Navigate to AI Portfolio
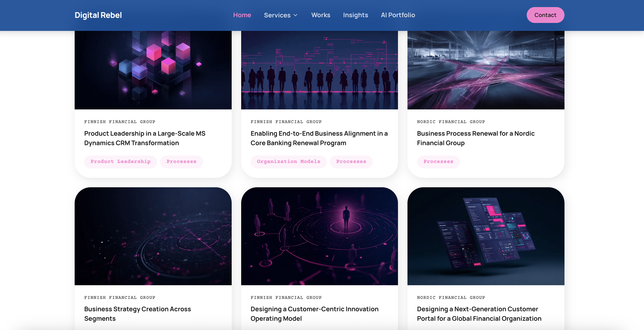This screenshot has width=644, height=330. [x=398, y=15]
